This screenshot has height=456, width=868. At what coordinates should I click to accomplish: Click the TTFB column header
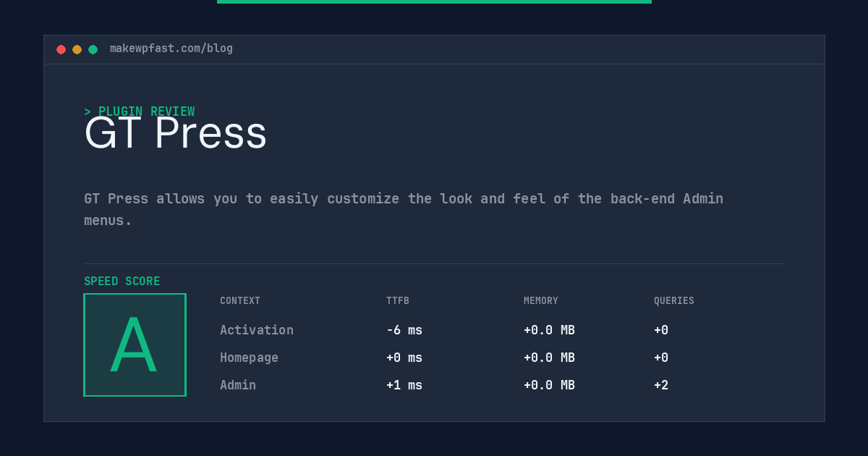[x=398, y=301]
